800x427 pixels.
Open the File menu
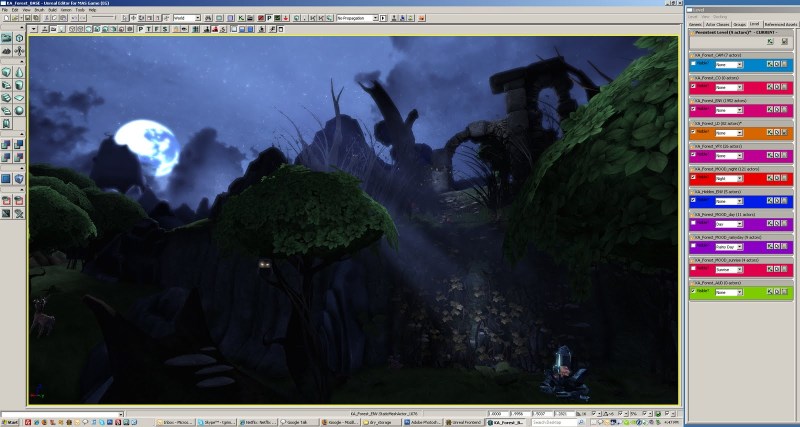(4, 10)
